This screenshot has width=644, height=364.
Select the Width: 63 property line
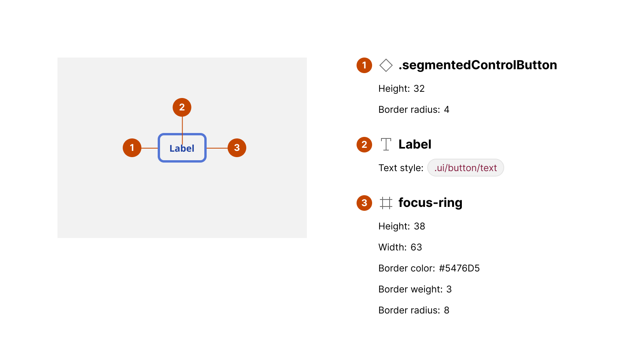[x=400, y=247]
